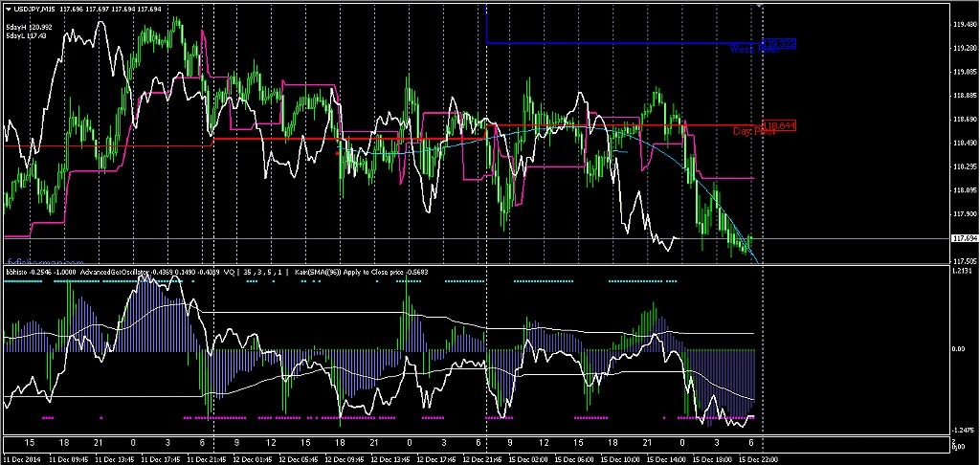Select the blue Week Pivot price tag
The height and width of the screenshot is (465, 980).
pos(780,43)
